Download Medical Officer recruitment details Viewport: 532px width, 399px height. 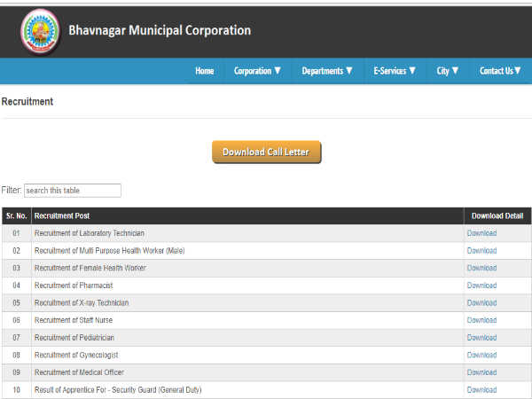tap(481, 372)
